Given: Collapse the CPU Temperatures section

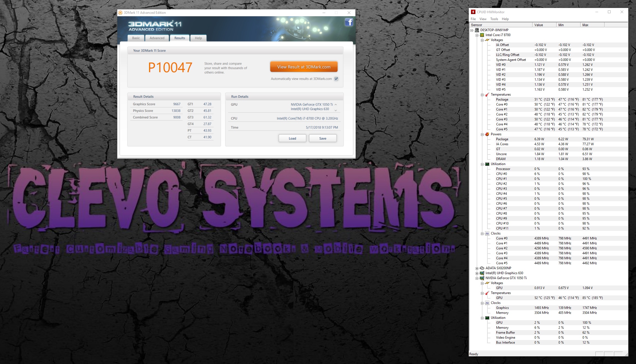Looking at the screenshot, I should (x=482, y=95).
